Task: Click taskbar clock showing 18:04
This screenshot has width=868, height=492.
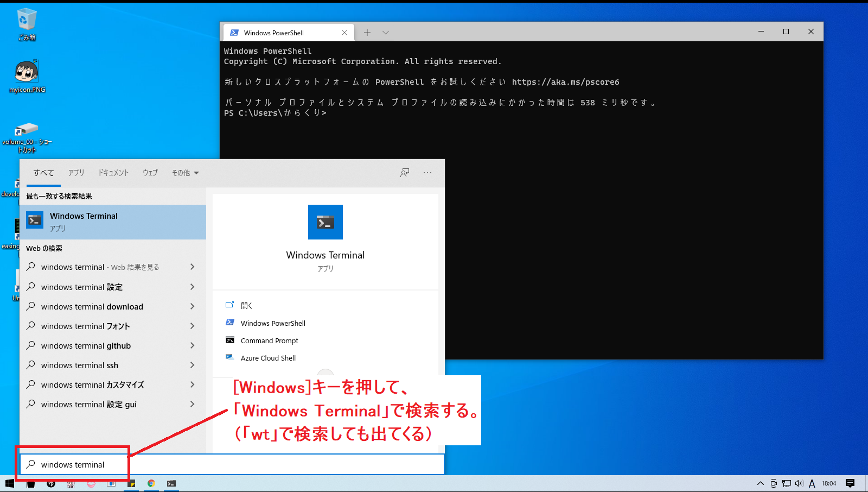Action: (x=829, y=483)
